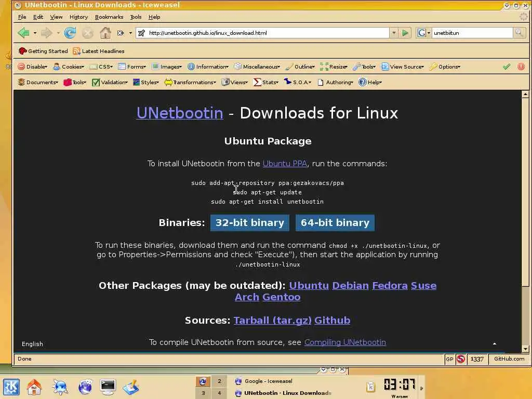Image resolution: width=532 pixels, height=399 pixels.
Task: Open the Forms toolbar menu
Action: pyautogui.click(x=132, y=67)
